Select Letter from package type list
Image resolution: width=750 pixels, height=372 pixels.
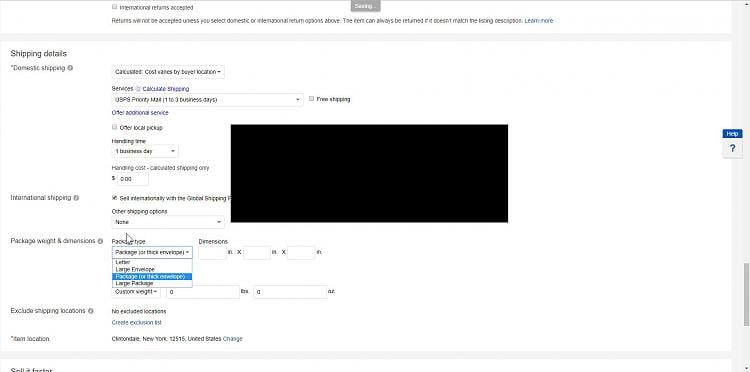[x=152, y=262]
